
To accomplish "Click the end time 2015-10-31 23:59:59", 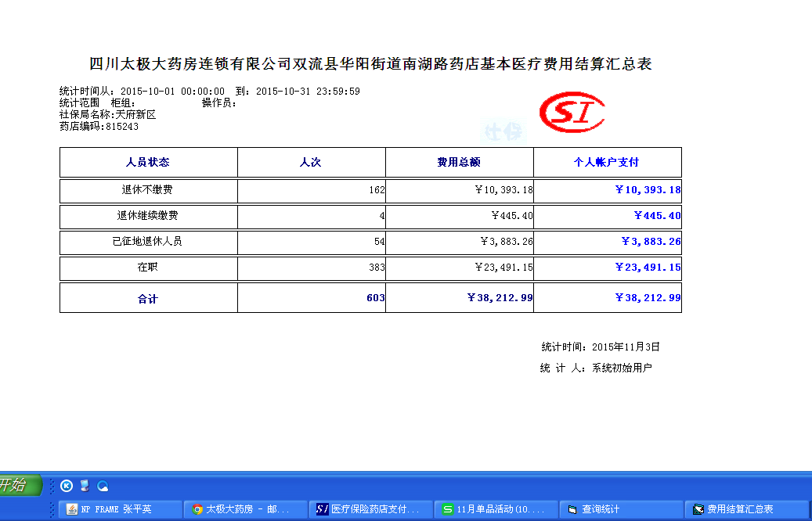I will point(308,91).
